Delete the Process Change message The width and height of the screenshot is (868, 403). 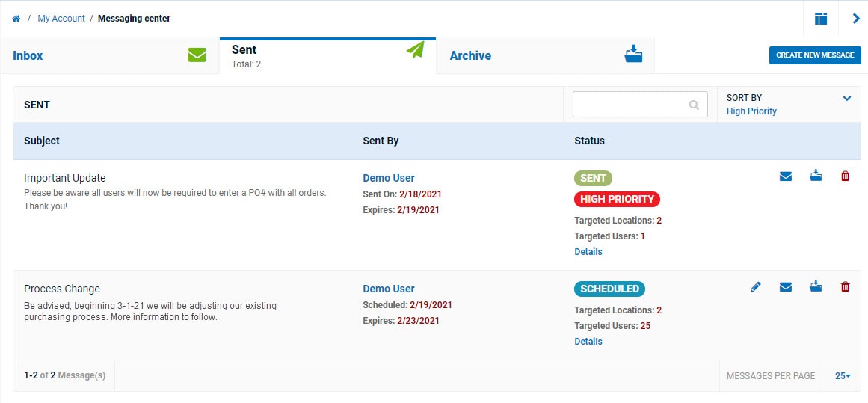click(x=846, y=287)
